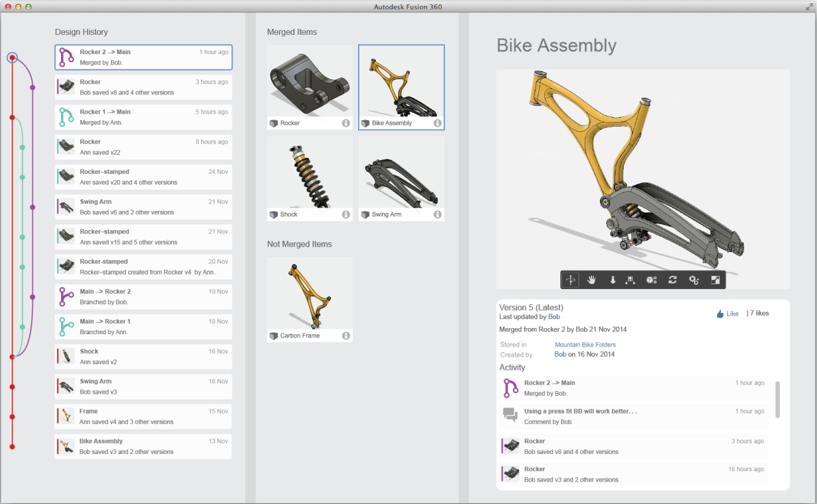Toggle Like on Version 5
817x504 pixels.
pos(727,313)
